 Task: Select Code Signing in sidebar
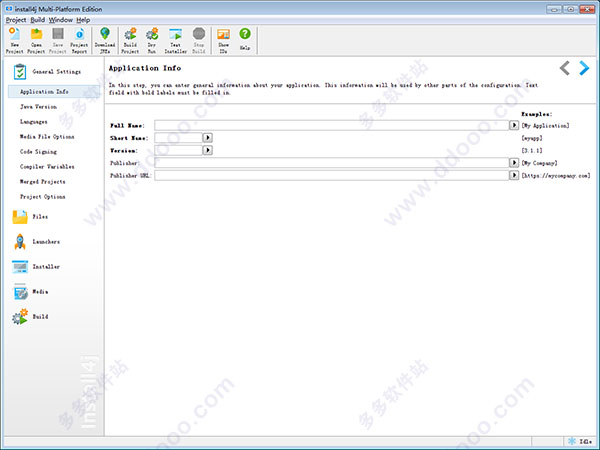(x=38, y=152)
